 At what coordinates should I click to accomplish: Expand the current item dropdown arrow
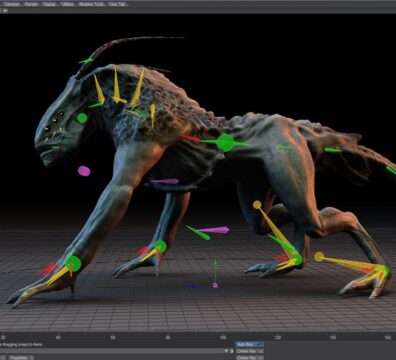[226, 351]
